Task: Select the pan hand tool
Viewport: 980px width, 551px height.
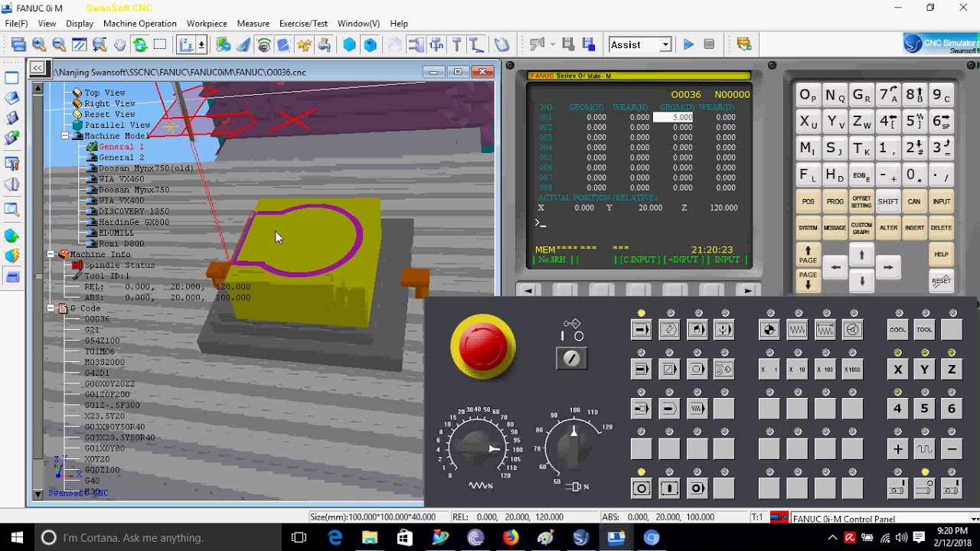Action: pyautogui.click(x=119, y=45)
